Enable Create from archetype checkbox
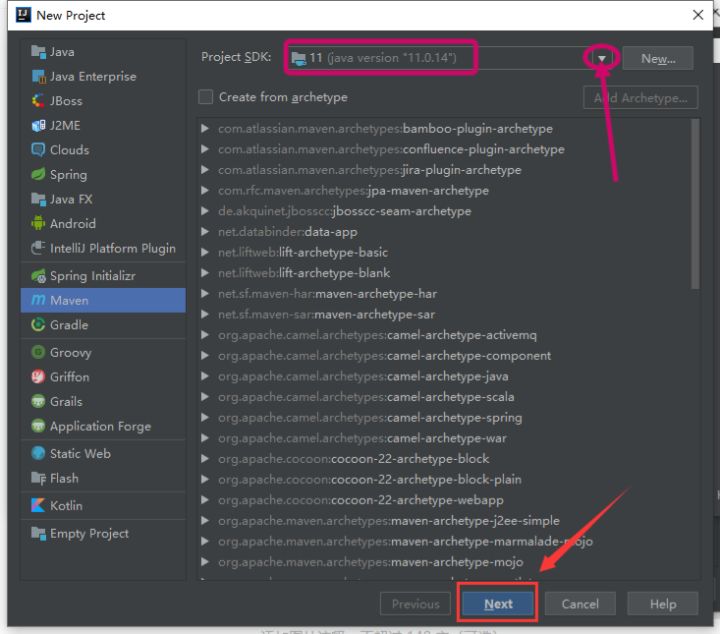This screenshot has height=634, width=720. click(x=206, y=97)
